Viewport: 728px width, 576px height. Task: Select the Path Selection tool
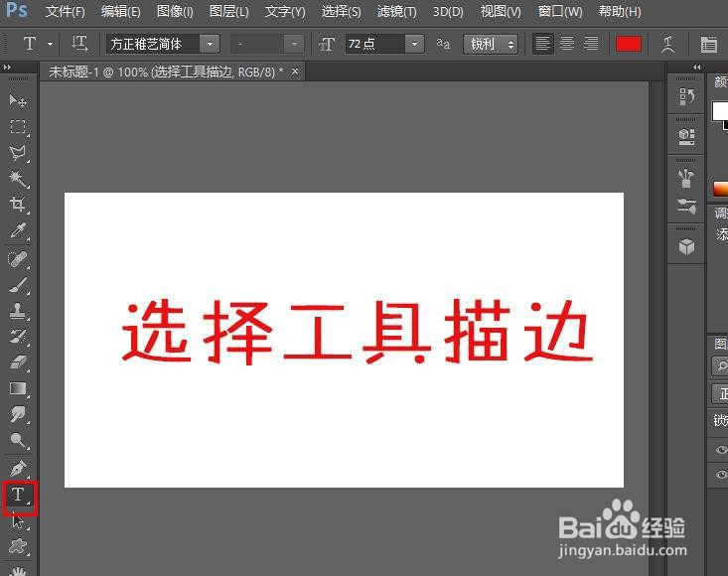pos(18,520)
